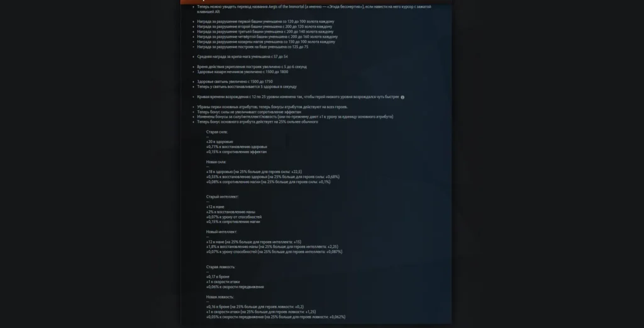This screenshot has height=328, width=644.
Task: Select the second tower bounty line 200 to 120
Action: point(265,26)
